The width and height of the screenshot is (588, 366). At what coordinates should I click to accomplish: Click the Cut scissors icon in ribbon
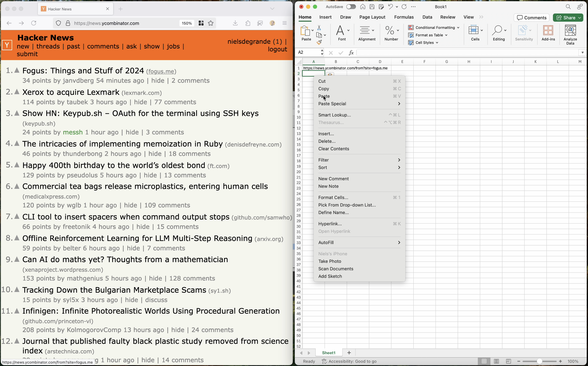click(x=319, y=28)
